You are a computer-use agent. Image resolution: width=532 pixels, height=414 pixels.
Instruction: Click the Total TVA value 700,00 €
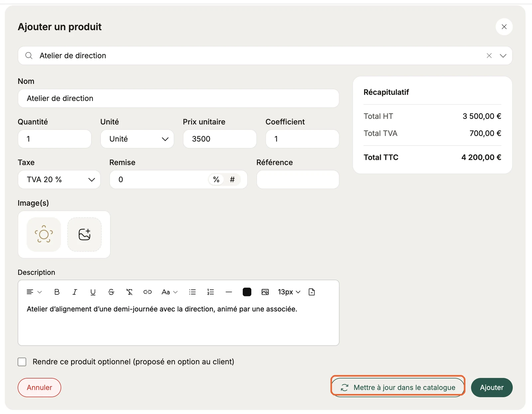(485, 134)
